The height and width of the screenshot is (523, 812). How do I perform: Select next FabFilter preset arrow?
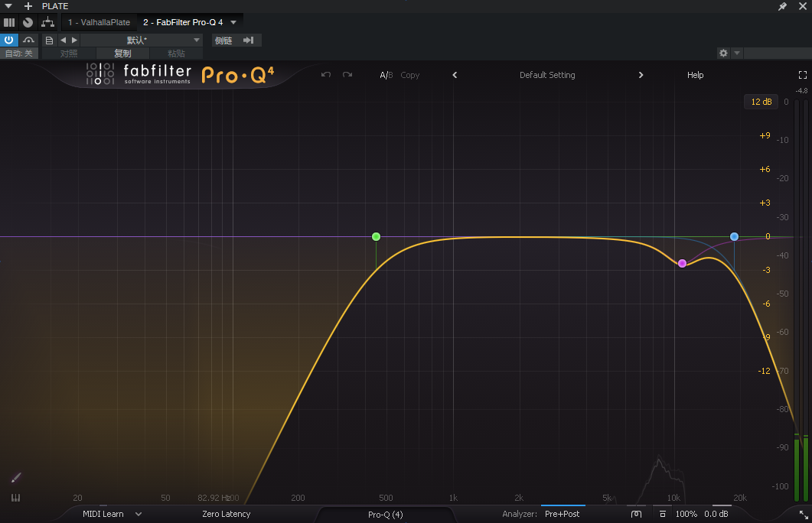point(641,75)
